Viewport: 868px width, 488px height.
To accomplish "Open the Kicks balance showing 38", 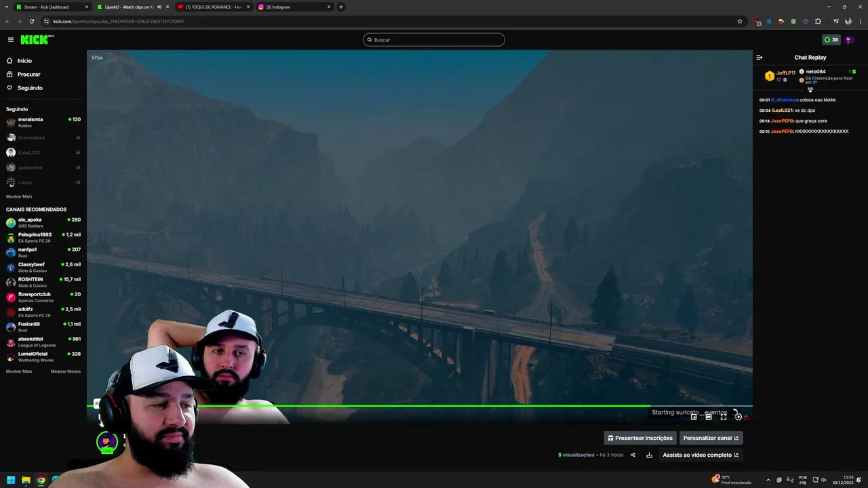I will pos(831,40).
